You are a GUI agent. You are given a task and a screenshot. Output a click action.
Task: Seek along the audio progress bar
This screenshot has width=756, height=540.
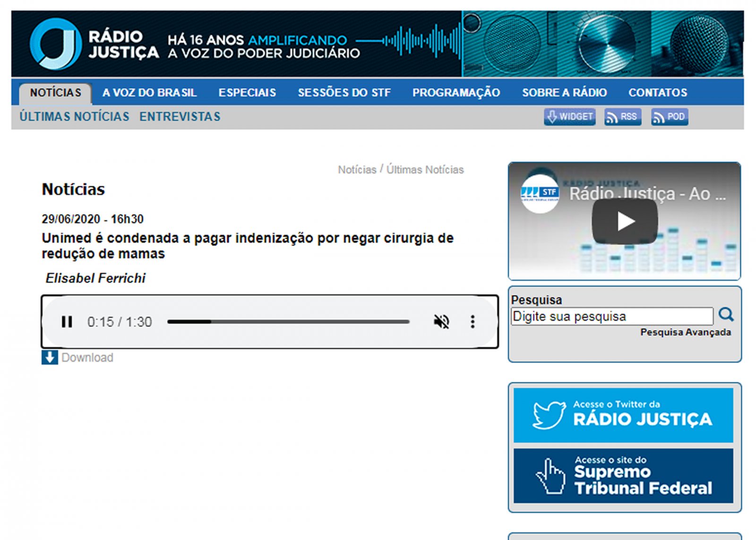click(288, 322)
